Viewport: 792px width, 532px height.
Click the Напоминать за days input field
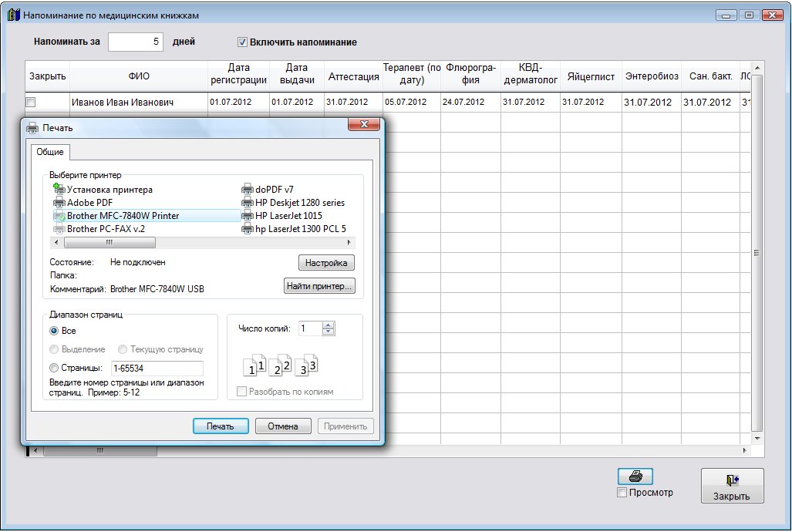pos(136,42)
